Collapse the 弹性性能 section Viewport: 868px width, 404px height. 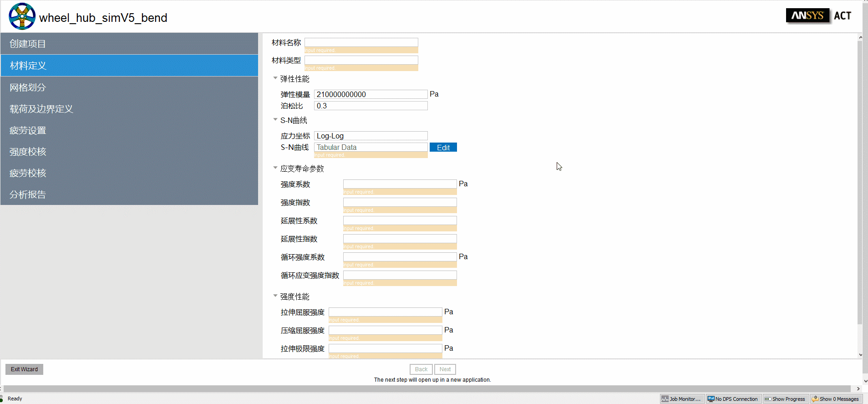tap(275, 78)
